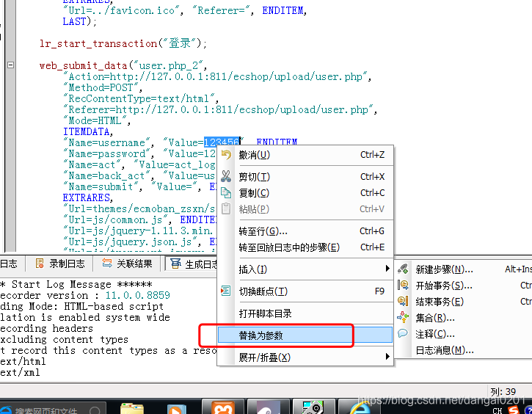The height and width of the screenshot is (414, 532).
Task: Click the paste clipboard icon
Action: coord(226,208)
